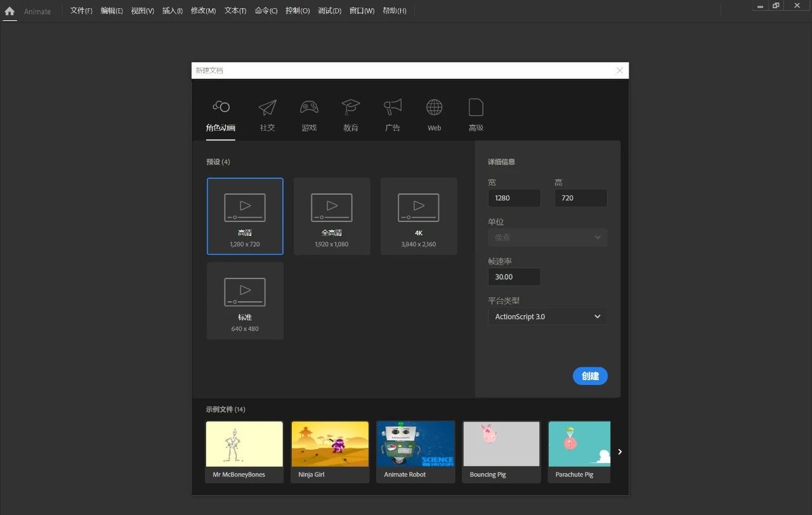Click the Home icon in the top bar
Image resolution: width=812 pixels, height=515 pixels.
(10, 11)
